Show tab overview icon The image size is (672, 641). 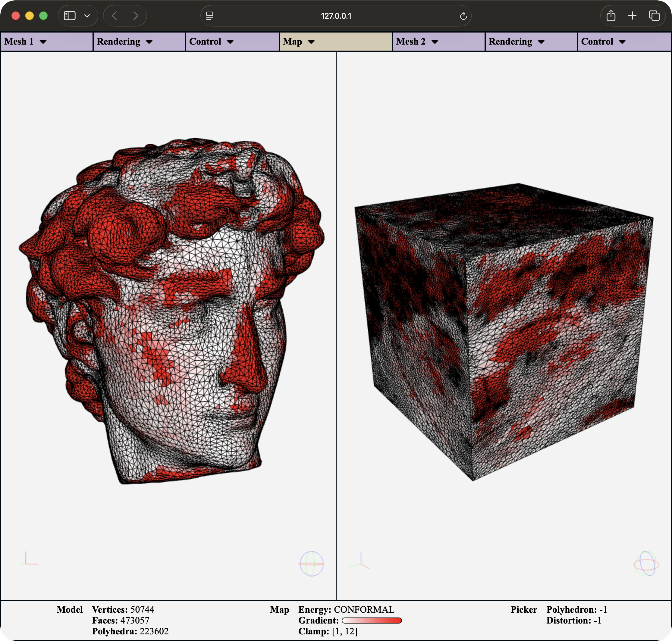click(654, 16)
